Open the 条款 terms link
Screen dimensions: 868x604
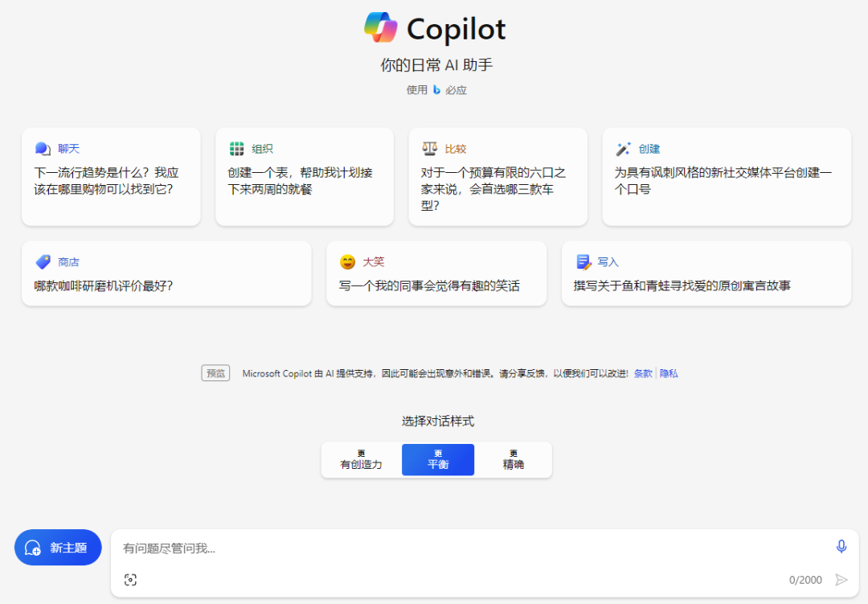[x=643, y=373]
